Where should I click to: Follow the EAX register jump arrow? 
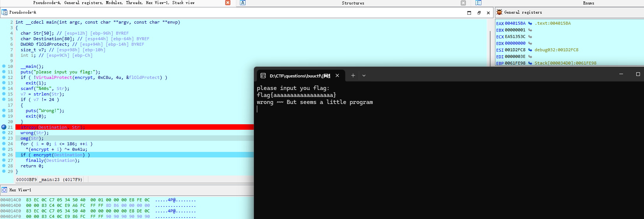pyautogui.click(x=530, y=23)
